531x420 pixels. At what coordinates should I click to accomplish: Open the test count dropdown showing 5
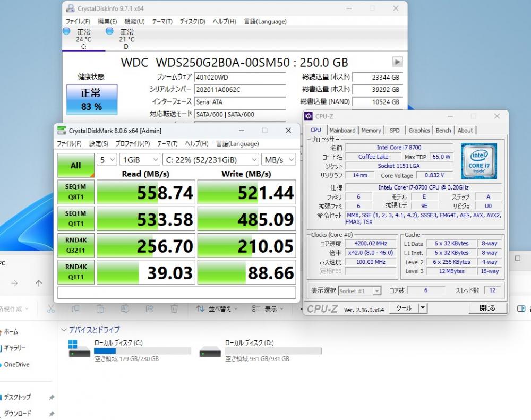click(x=107, y=159)
